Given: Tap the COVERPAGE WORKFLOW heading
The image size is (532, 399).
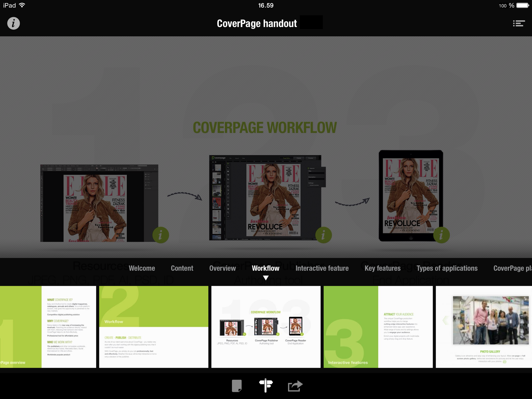Looking at the screenshot, I should 265,128.
